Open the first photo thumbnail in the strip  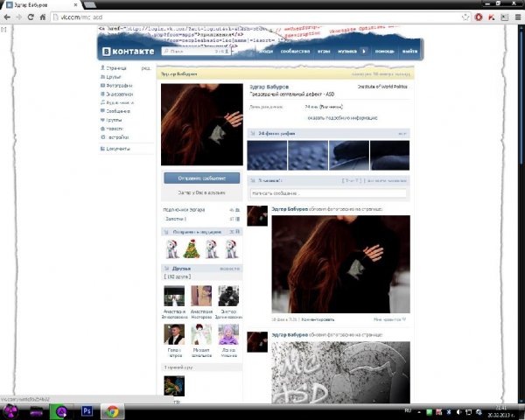coord(267,155)
